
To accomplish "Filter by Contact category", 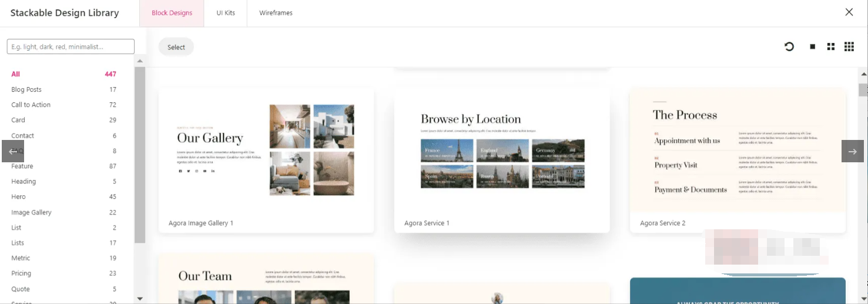I will (63, 136).
